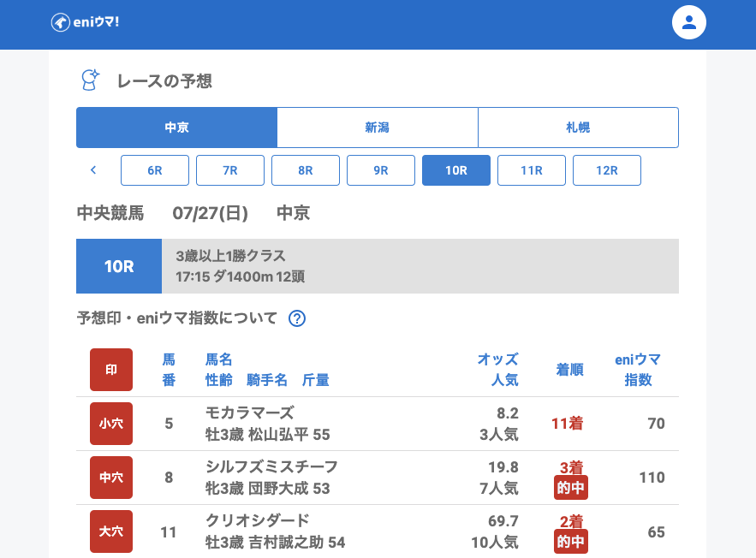Switch to the 札幌 racecourse tab
Image resolution: width=756 pixels, height=558 pixels.
pyautogui.click(x=578, y=128)
